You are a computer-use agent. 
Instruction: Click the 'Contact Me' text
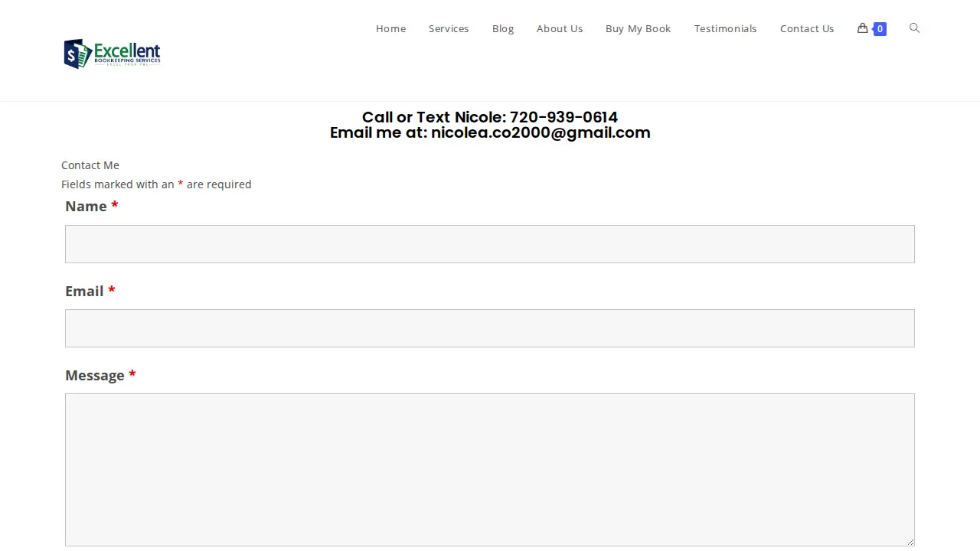tap(90, 165)
